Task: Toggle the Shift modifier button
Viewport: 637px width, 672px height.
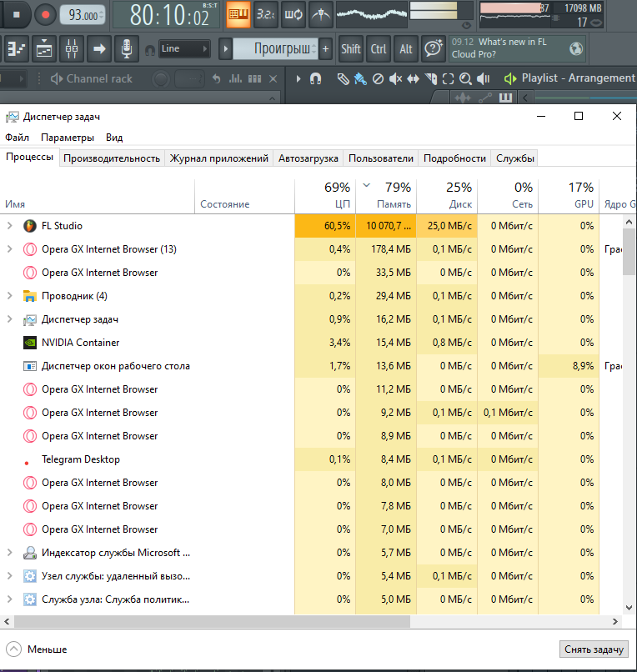Action: [351, 49]
